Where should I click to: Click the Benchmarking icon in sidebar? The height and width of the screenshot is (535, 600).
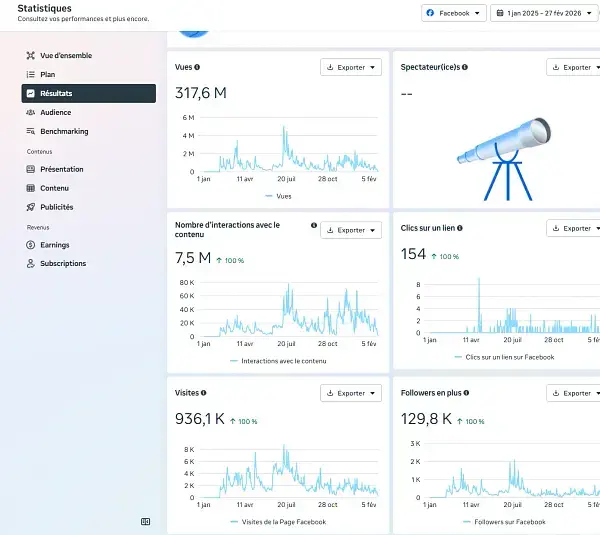pyautogui.click(x=31, y=131)
